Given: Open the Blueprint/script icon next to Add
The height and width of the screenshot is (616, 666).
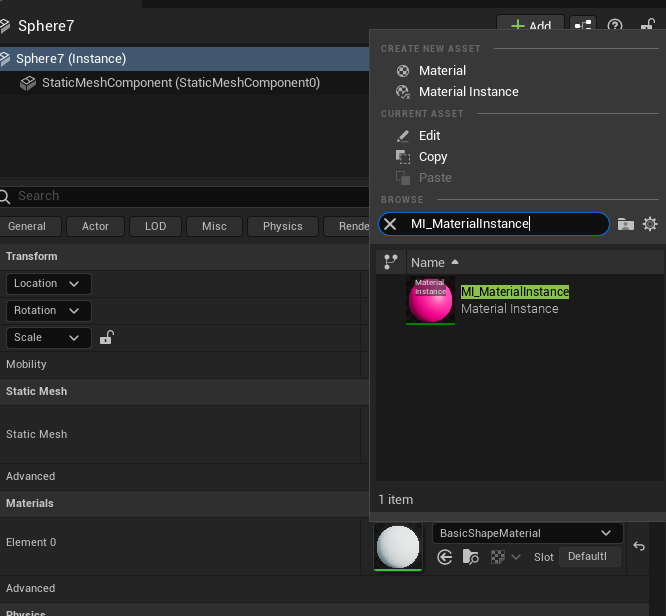Looking at the screenshot, I should (583, 25).
